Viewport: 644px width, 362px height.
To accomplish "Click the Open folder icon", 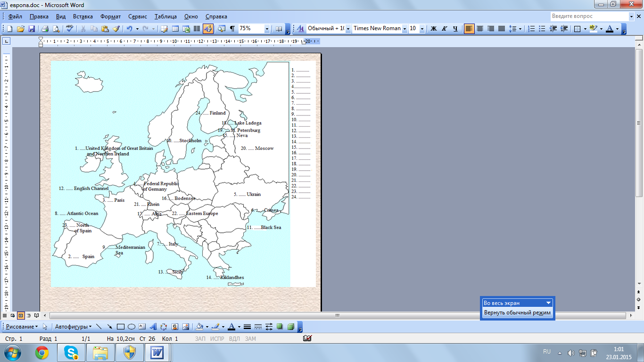I will [20, 29].
